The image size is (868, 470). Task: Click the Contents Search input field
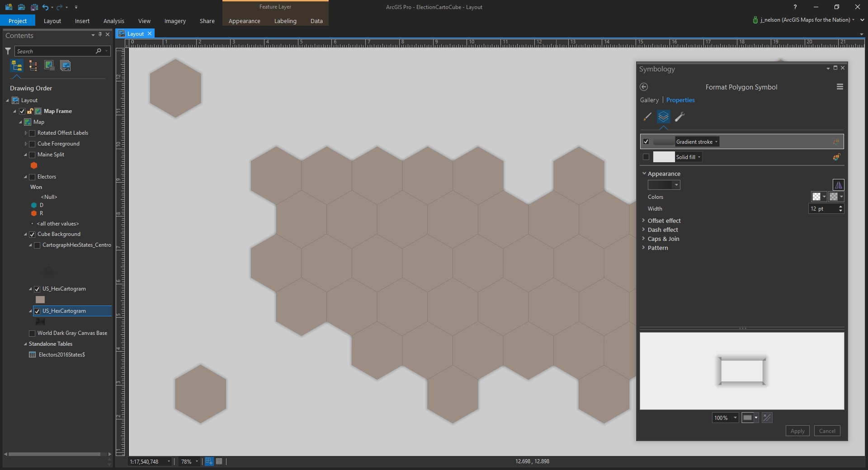(55, 51)
